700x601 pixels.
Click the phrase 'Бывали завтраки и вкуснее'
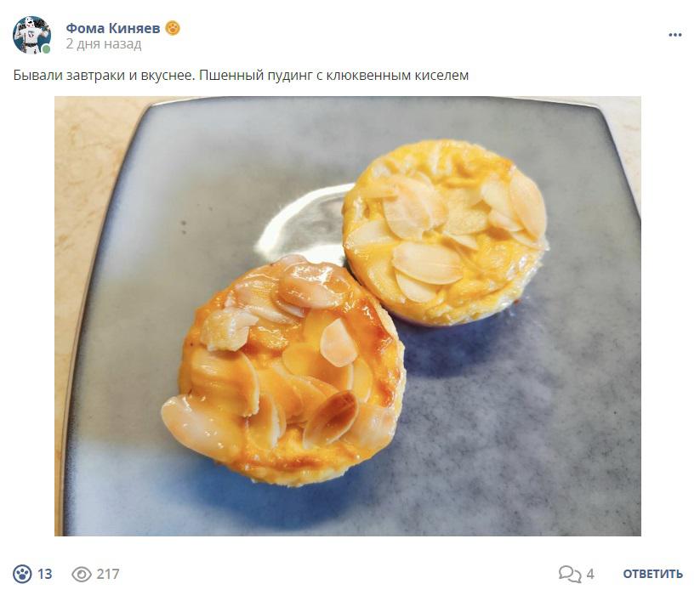[104, 75]
